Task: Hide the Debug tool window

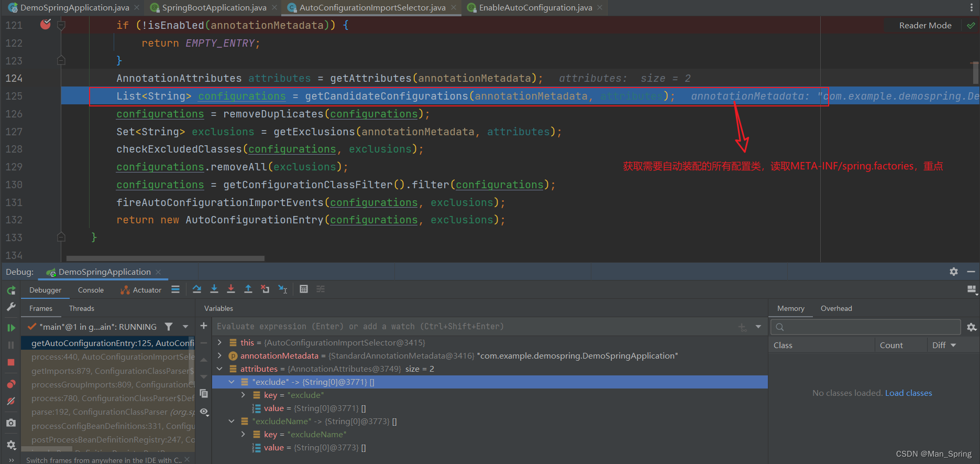Action: pyautogui.click(x=971, y=272)
